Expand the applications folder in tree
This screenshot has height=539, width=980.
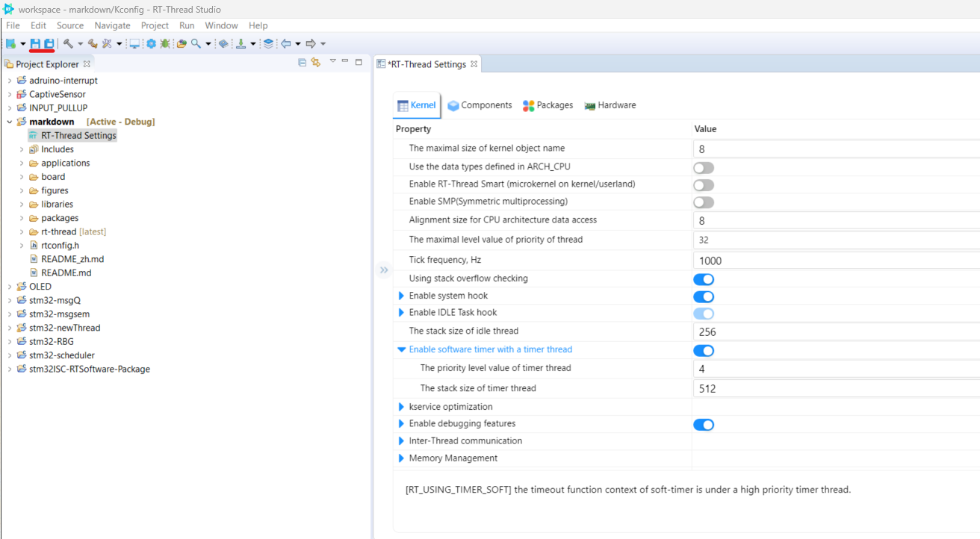click(22, 163)
